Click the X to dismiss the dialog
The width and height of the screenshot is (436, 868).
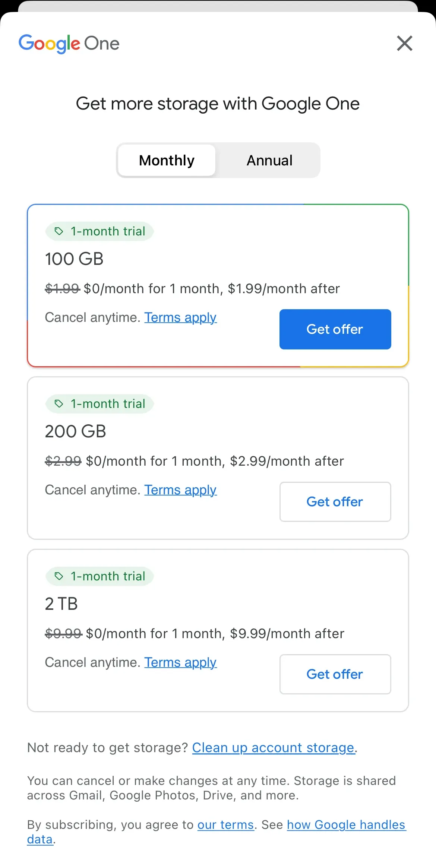pos(404,43)
